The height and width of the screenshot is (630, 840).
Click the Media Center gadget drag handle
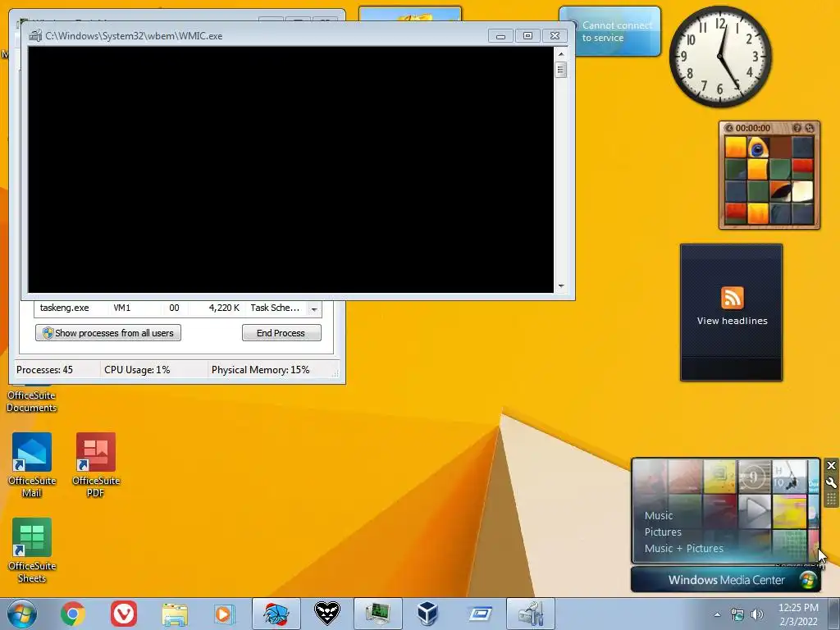point(831,500)
